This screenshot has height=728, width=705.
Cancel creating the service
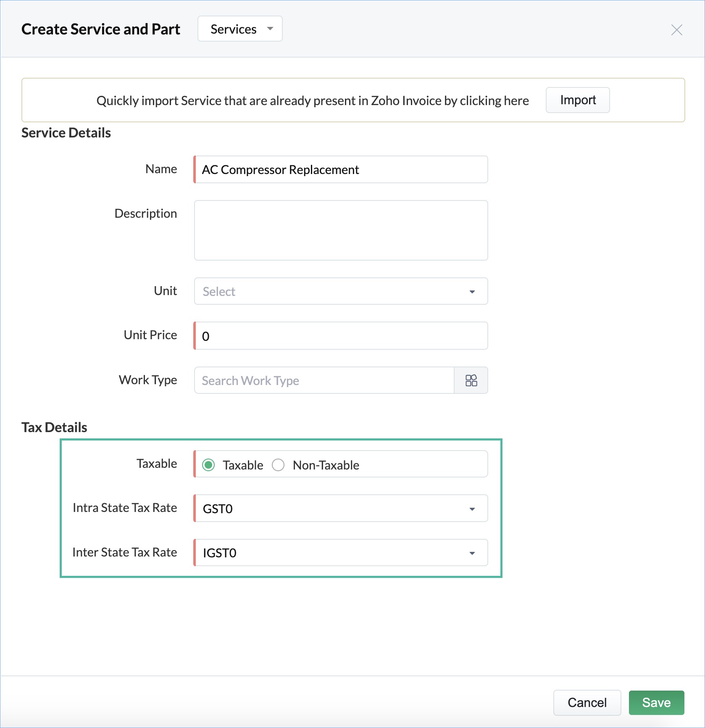tap(587, 702)
